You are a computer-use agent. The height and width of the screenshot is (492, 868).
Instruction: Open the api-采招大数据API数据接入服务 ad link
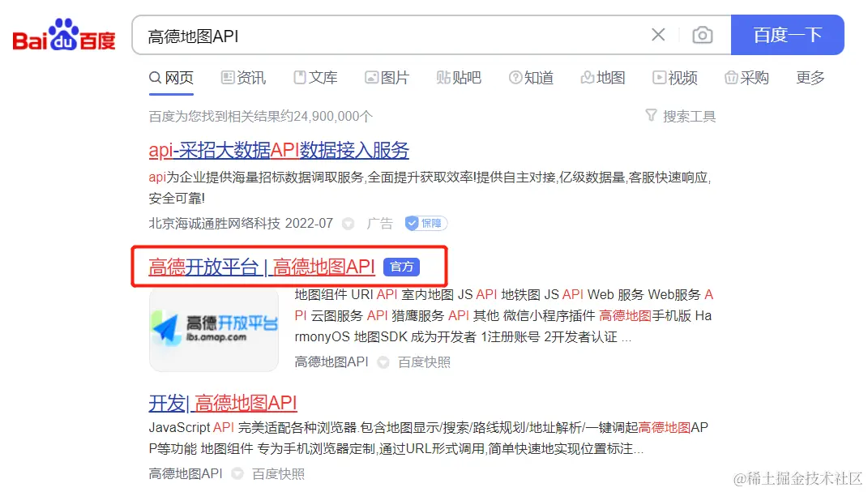tap(279, 150)
